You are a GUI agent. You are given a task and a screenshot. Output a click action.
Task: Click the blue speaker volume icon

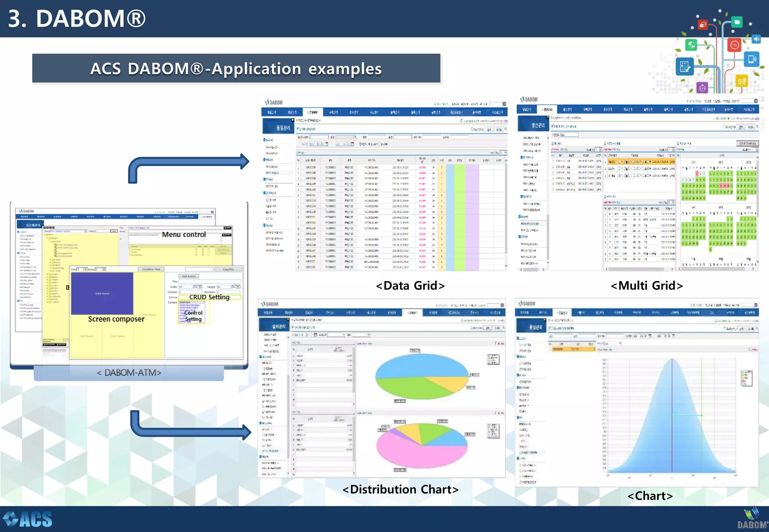(756, 39)
